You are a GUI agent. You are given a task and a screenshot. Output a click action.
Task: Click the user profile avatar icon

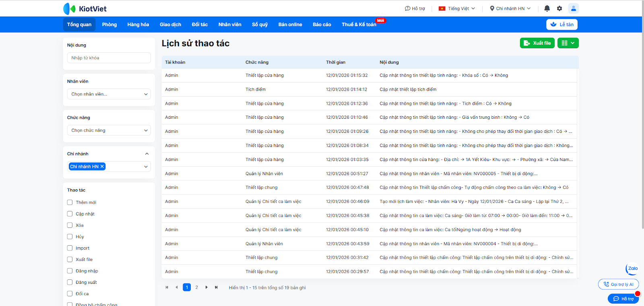(573, 8)
